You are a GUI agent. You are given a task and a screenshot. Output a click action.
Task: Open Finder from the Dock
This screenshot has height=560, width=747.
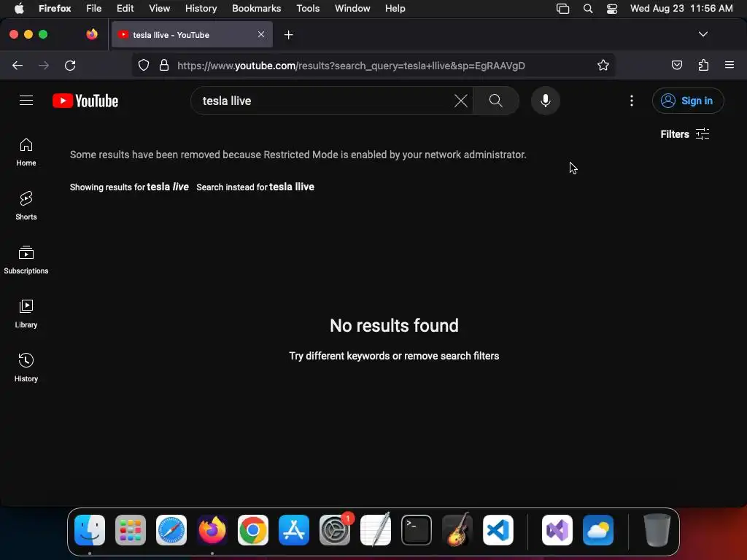pyautogui.click(x=90, y=530)
